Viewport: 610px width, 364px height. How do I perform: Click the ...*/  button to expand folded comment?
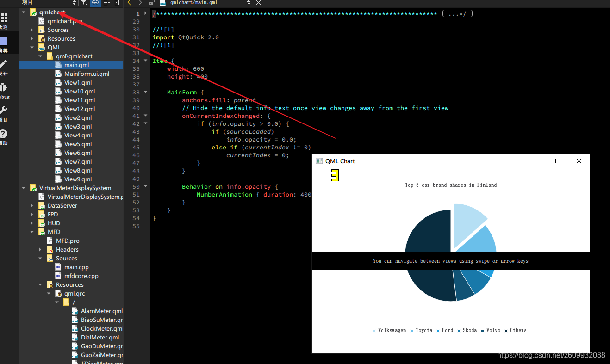tap(457, 13)
